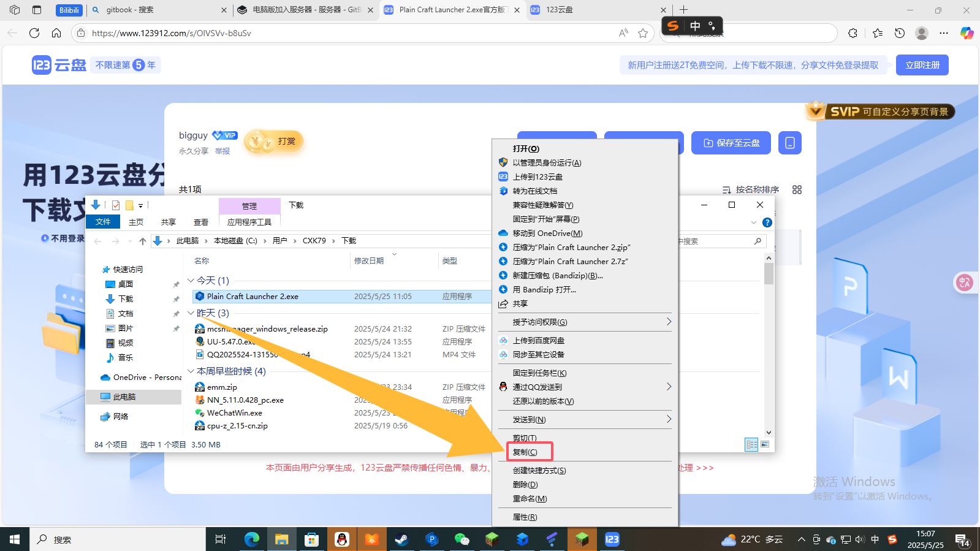Open QQ from the taskbar
Viewport: 980px width, 551px height.
(x=342, y=539)
